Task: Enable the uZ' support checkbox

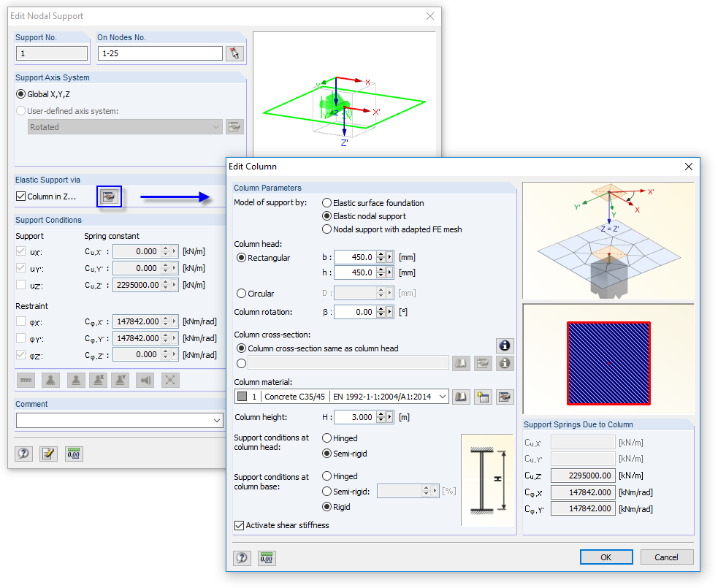Action: point(21,286)
